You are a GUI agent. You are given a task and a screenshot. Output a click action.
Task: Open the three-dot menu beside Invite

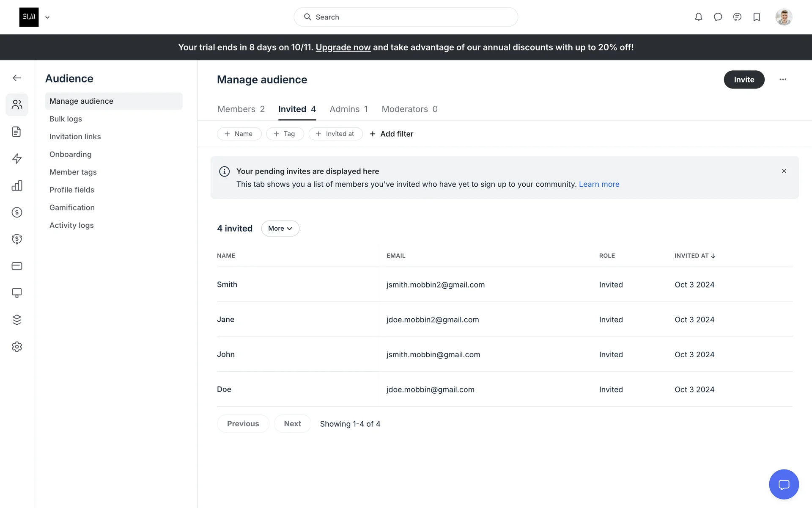click(783, 80)
